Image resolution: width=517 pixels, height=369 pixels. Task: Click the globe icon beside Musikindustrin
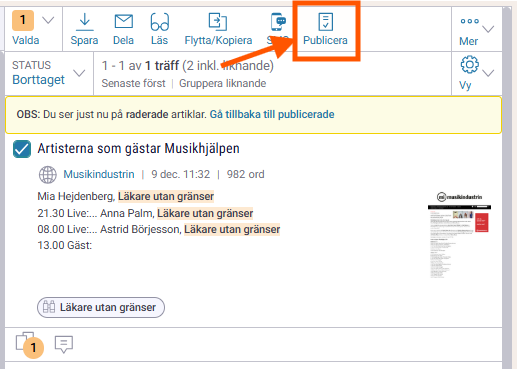pos(48,175)
